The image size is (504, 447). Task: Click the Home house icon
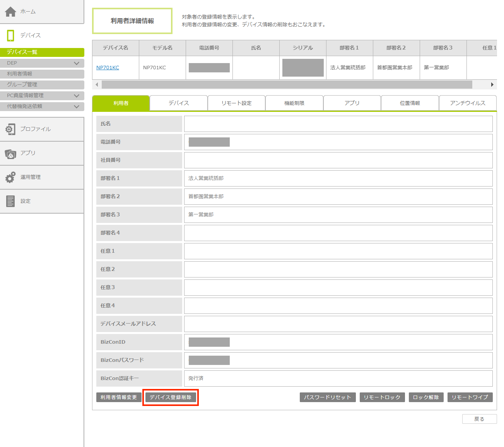(x=10, y=12)
